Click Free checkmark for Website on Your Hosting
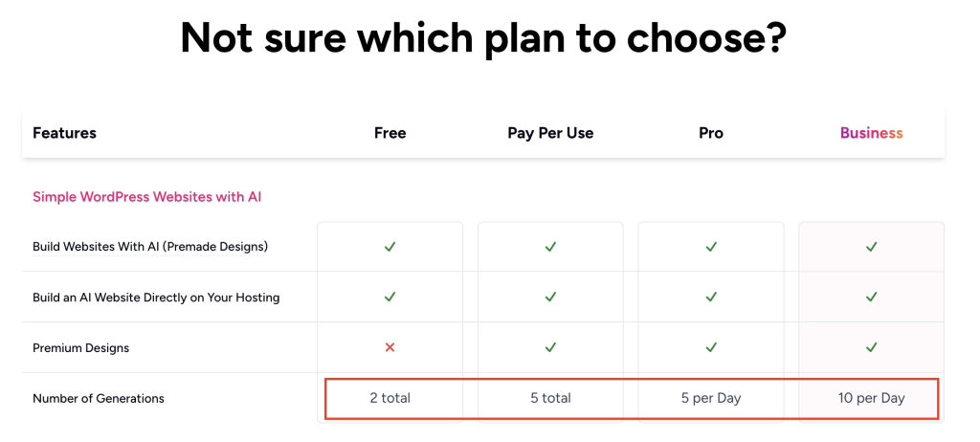 click(390, 298)
